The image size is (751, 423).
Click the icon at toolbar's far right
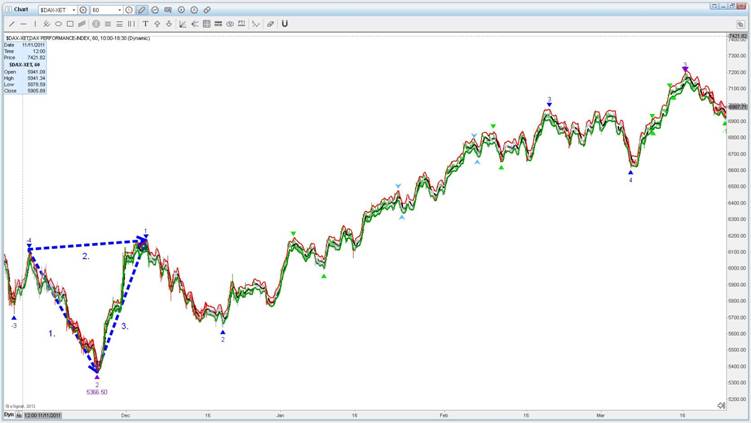(740, 23)
